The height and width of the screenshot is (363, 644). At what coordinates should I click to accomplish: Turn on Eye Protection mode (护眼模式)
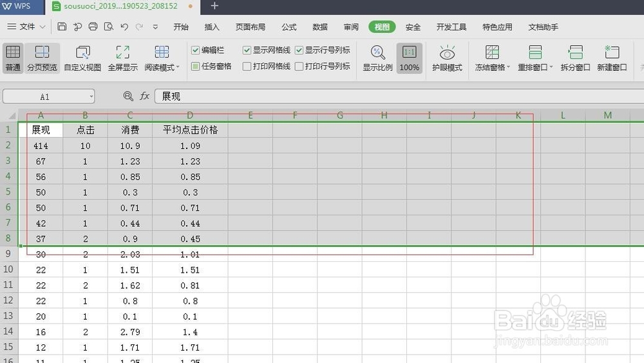click(447, 58)
